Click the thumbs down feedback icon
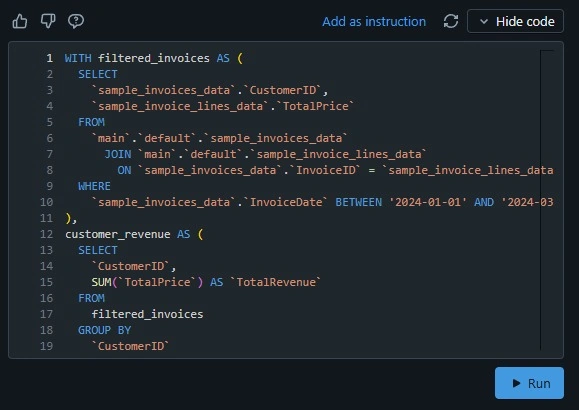Image resolution: width=579 pixels, height=410 pixels. (48, 21)
